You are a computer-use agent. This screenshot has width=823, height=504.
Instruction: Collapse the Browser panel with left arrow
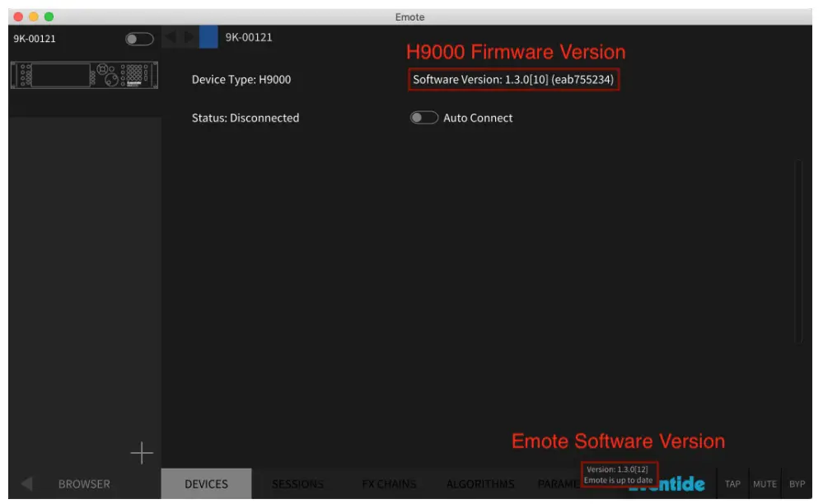tap(26, 483)
